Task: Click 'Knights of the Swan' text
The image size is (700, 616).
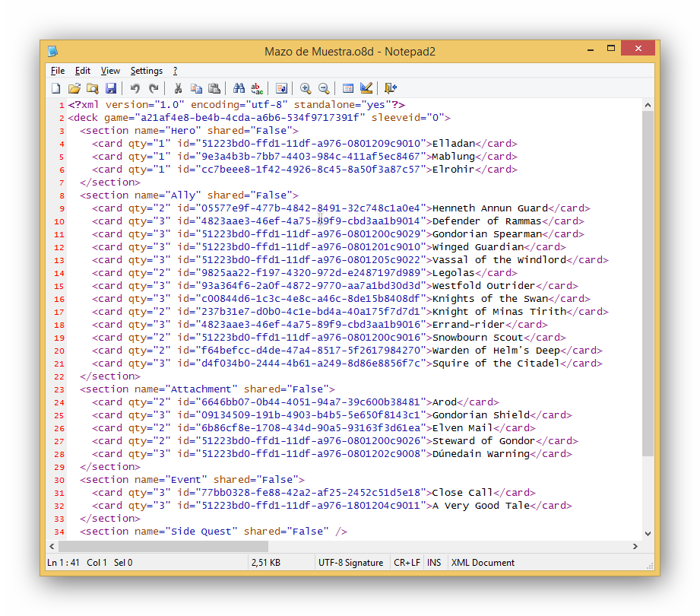Action: [x=490, y=299]
